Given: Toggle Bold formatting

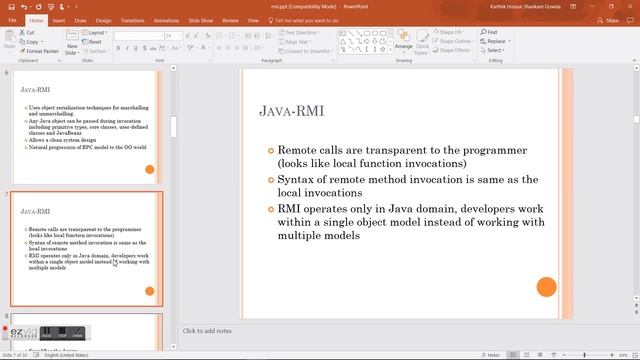Looking at the screenshot, I should [x=118, y=48].
